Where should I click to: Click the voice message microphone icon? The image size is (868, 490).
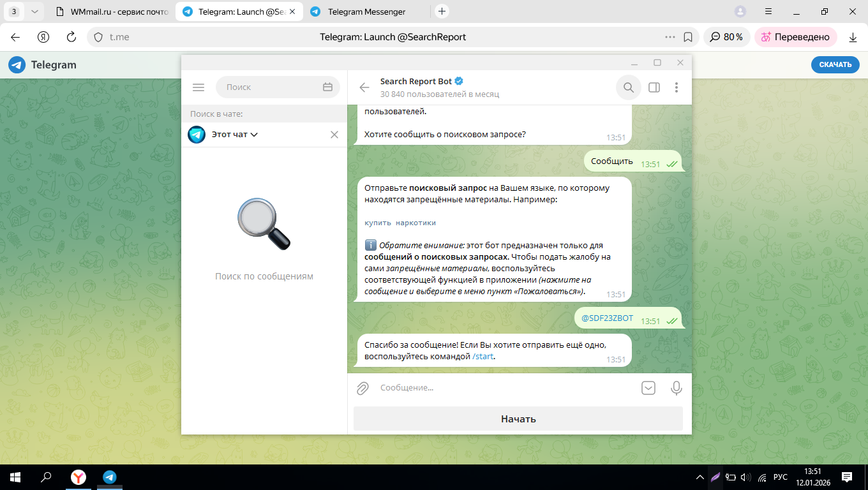coord(677,388)
